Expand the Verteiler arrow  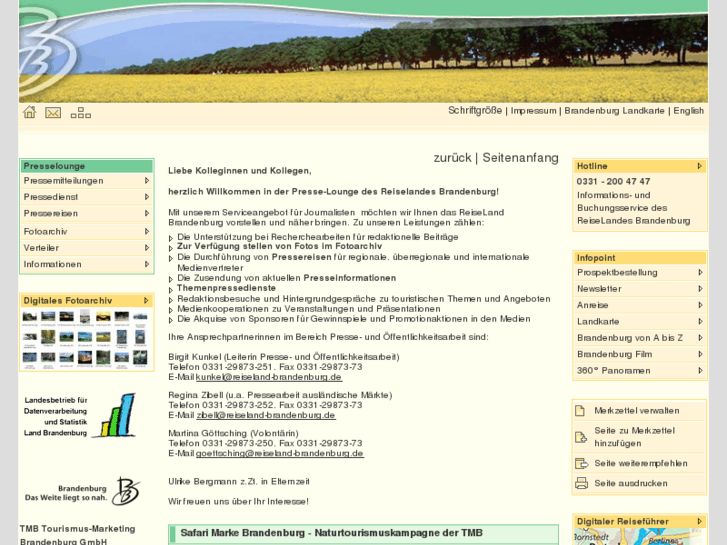[147, 248]
